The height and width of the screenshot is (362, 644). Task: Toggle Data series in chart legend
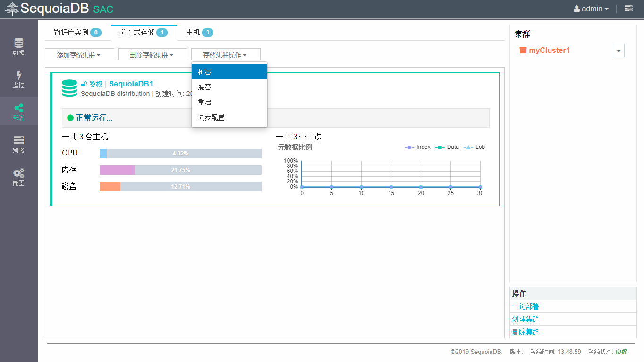click(x=447, y=147)
